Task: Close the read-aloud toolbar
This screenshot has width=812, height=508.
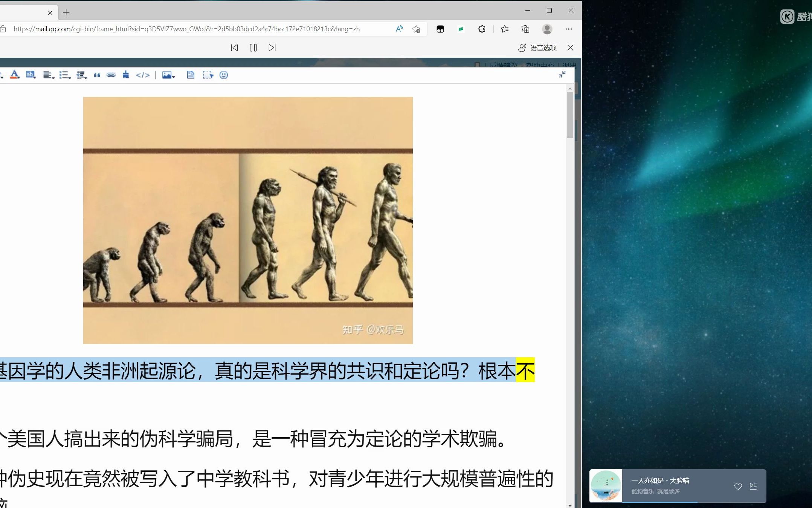Action: pos(571,48)
